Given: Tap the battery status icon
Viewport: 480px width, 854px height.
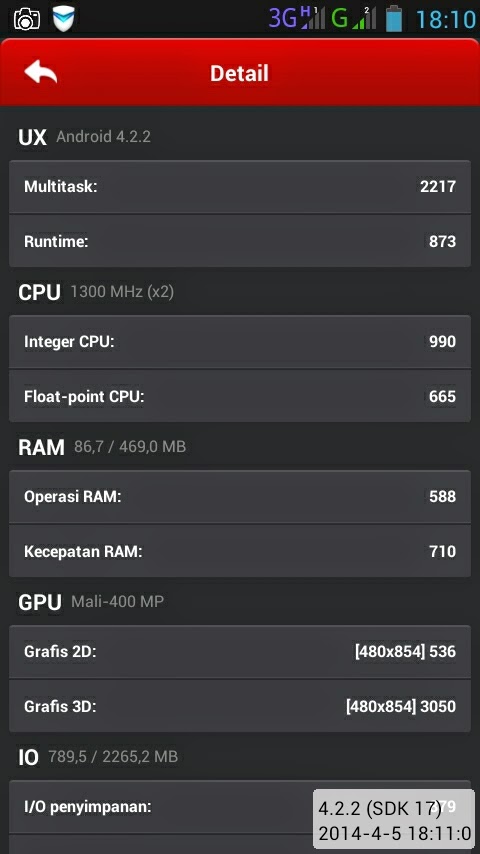Looking at the screenshot, I should (394, 18).
